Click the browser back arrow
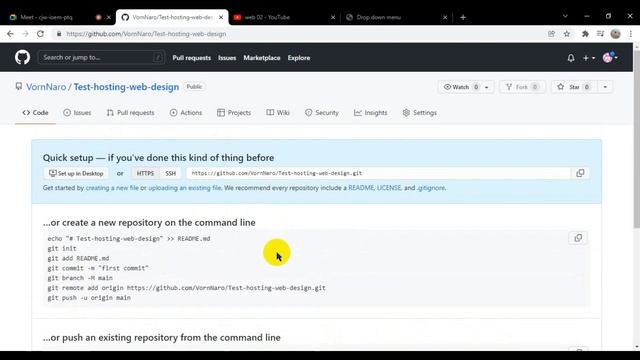Image resolution: width=640 pixels, height=360 pixels. pyautogui.click(x=10, y=34)
